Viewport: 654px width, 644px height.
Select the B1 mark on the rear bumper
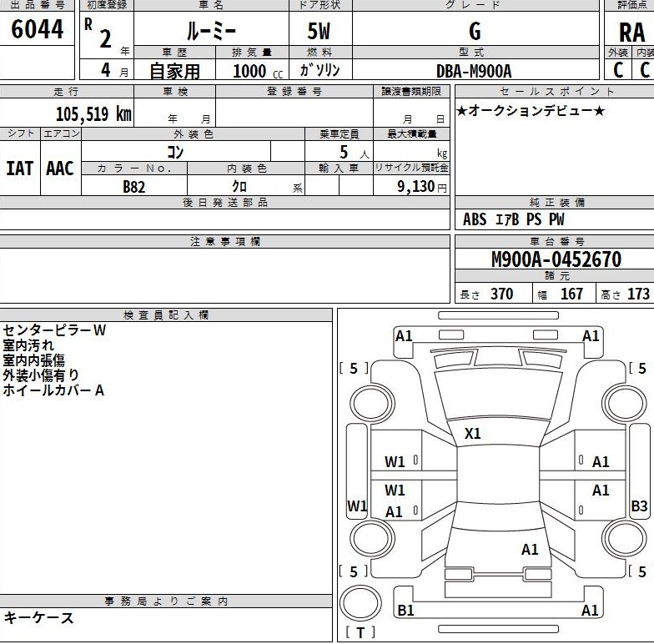405,611
